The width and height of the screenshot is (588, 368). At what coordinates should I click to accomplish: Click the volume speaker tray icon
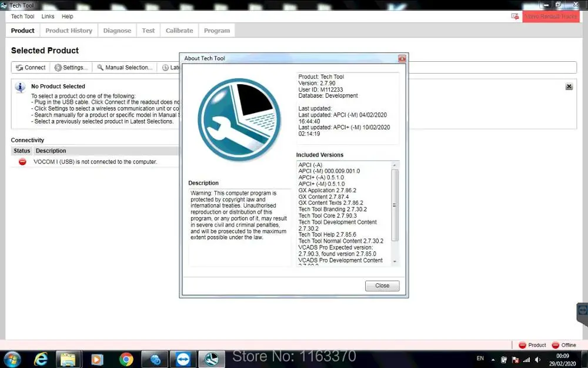pos(538,360)
